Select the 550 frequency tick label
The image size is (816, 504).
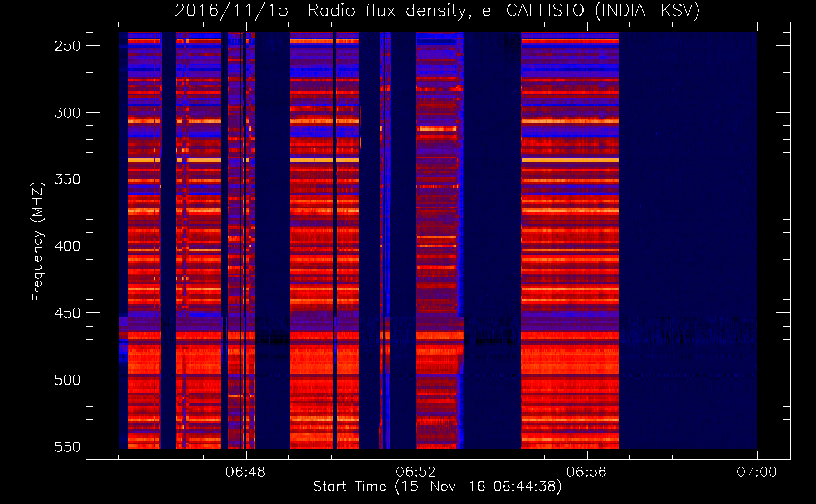[68, 447]
